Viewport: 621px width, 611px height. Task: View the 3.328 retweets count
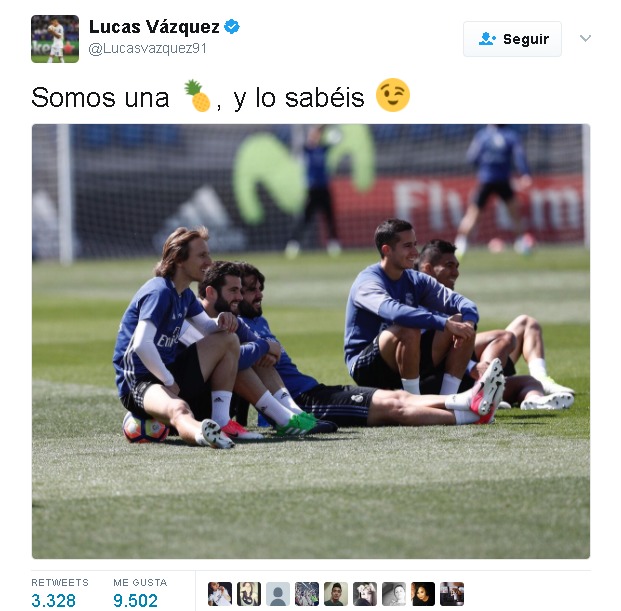click(x=53, y=601)
